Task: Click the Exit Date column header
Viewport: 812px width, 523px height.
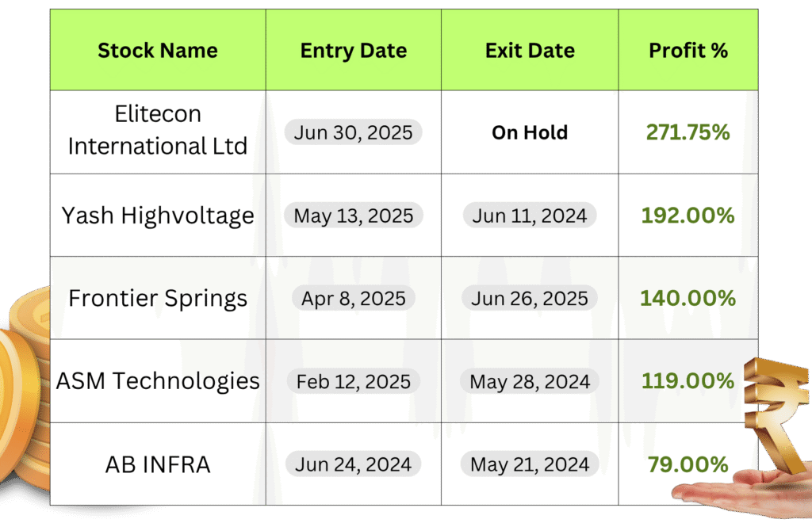Action: [x=530, y=50]
